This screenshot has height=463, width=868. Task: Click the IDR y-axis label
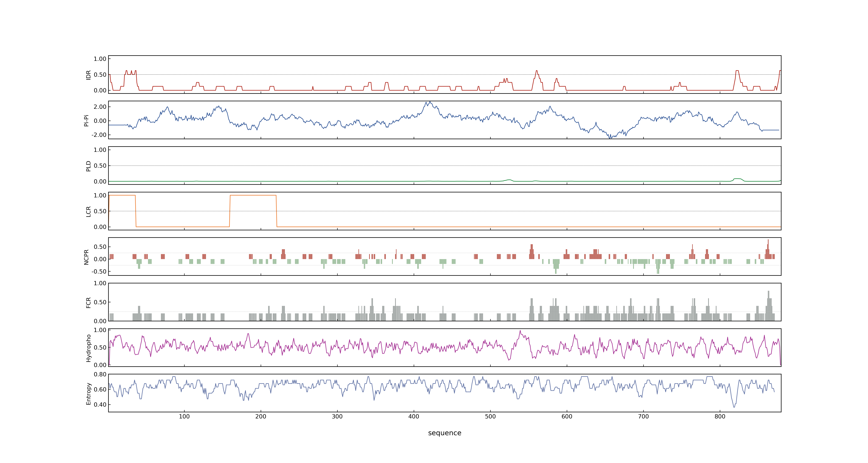(x=88, y=75)
